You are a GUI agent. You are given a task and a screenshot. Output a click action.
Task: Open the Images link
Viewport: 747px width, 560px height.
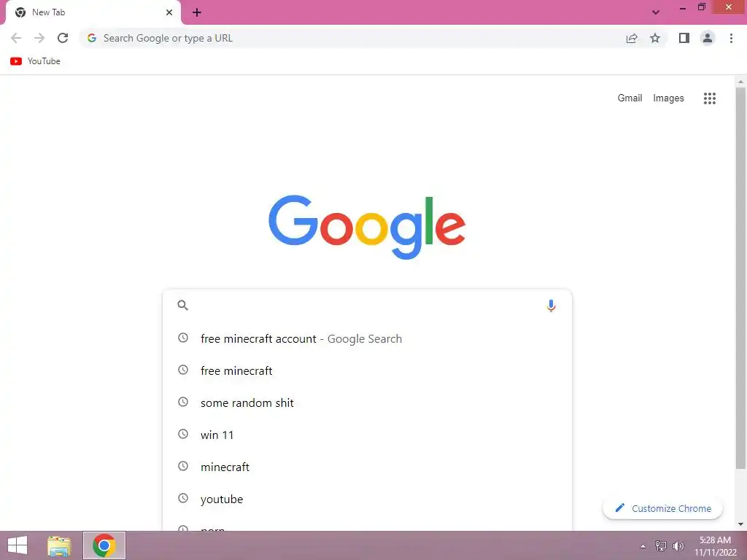click(x=668, y=98)
